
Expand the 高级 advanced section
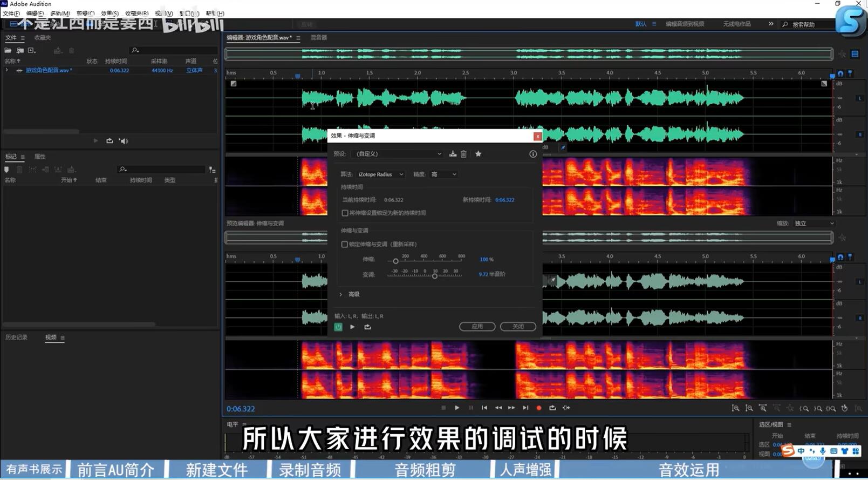point(341,294)
